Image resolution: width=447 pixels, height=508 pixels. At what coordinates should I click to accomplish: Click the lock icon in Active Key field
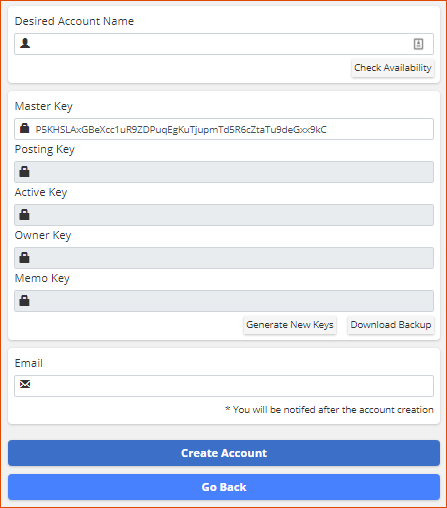24,214
